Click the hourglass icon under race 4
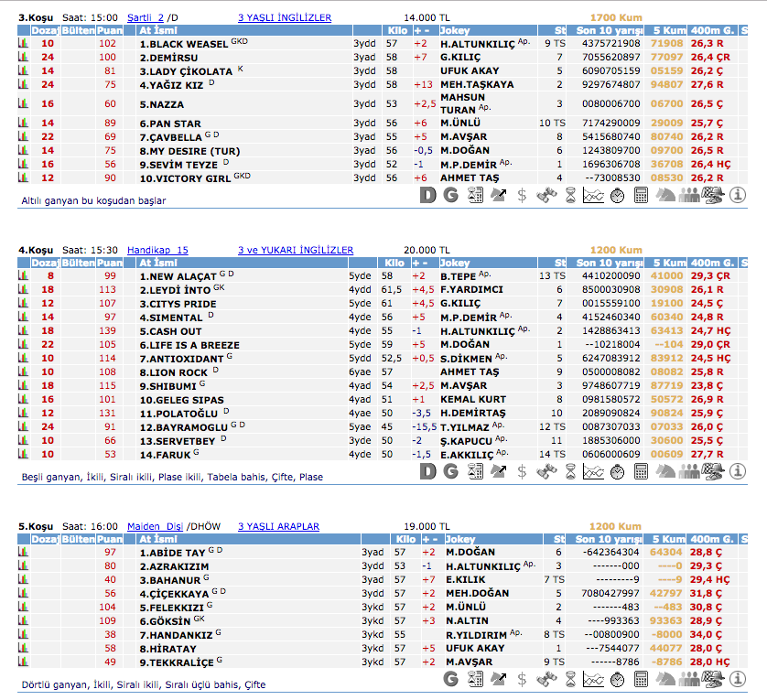The image size is (767, 700). [570, 471]
